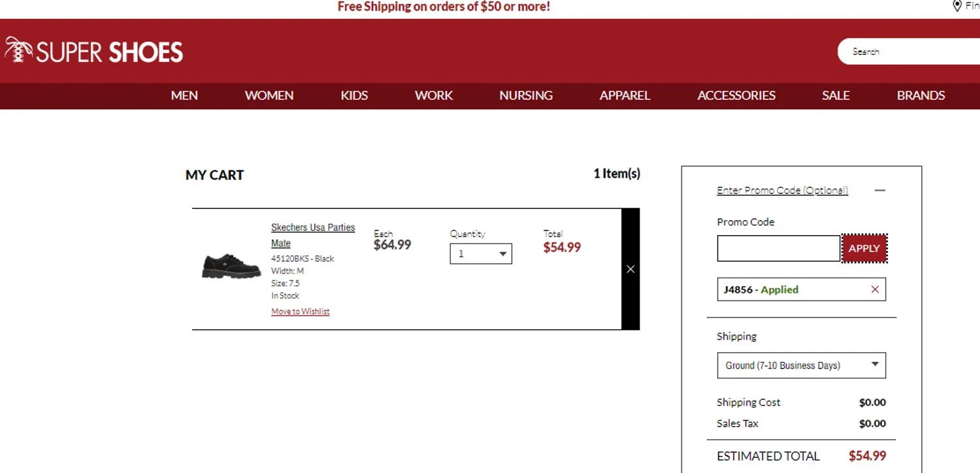This screenshot has height=473, width=980.
Task: Open the Quantity dropdown
Action: [481, 253]
